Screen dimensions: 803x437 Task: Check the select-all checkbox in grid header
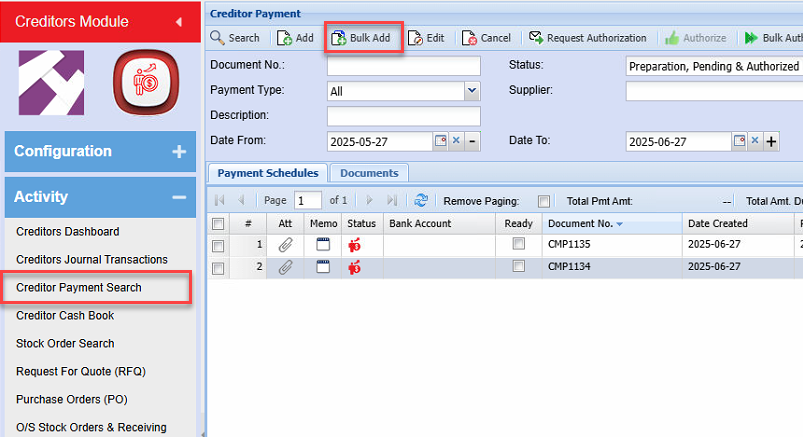pos(218,224)
